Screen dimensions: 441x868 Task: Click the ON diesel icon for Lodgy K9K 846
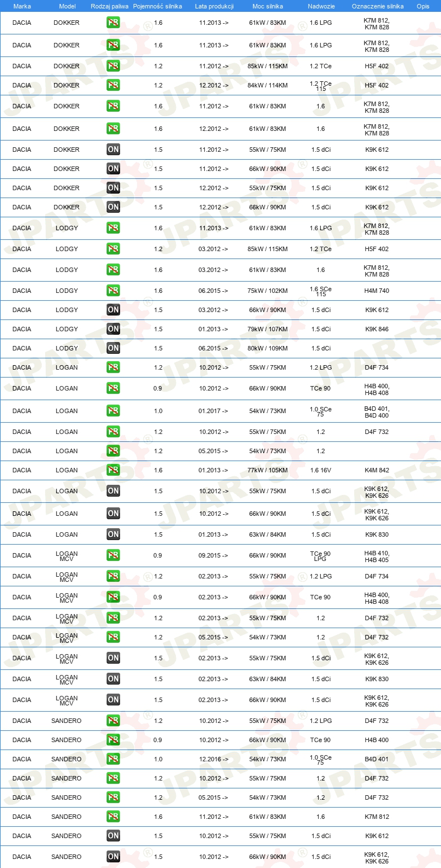coord(113,329)
